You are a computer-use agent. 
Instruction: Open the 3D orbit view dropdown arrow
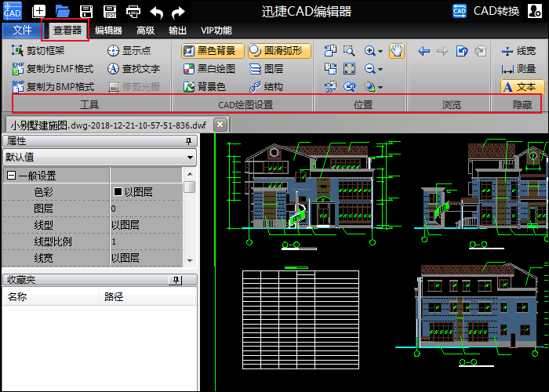point(380,88)
